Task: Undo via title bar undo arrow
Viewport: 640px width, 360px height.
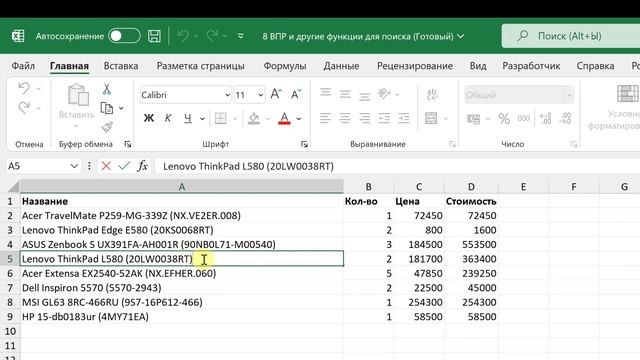Action: click(x=183, y=36)
